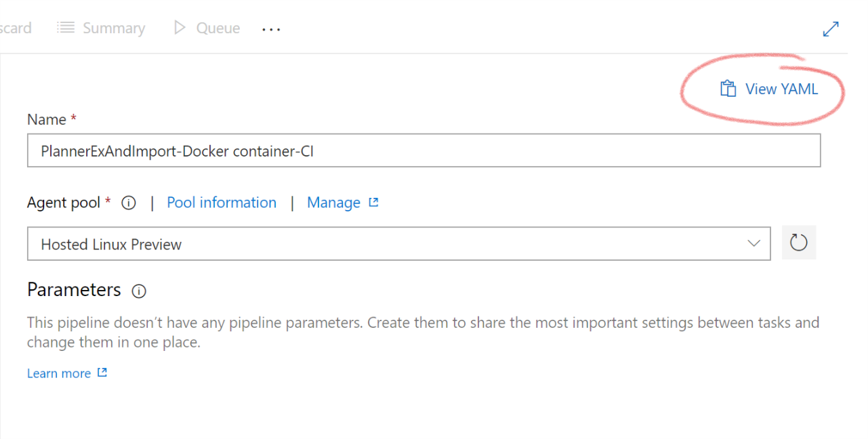This screenshot has height=439, width=868.
Task: Refresh the agent pool list
Action: click(799, 243)
